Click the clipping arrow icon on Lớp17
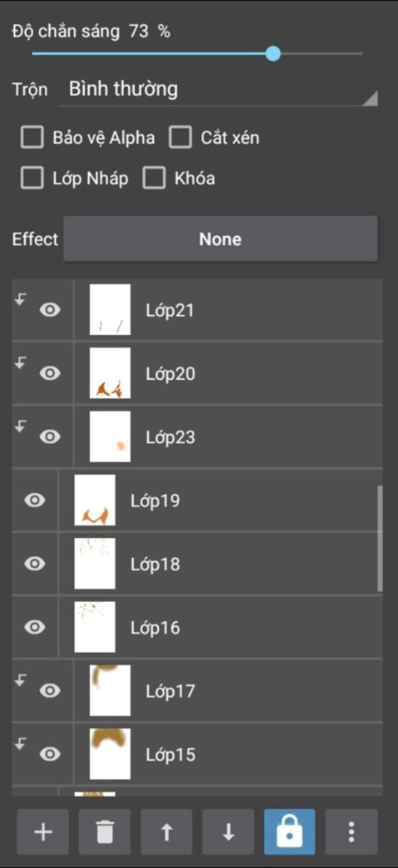Viewport: 398px width, 868px height. coord(20,680)
